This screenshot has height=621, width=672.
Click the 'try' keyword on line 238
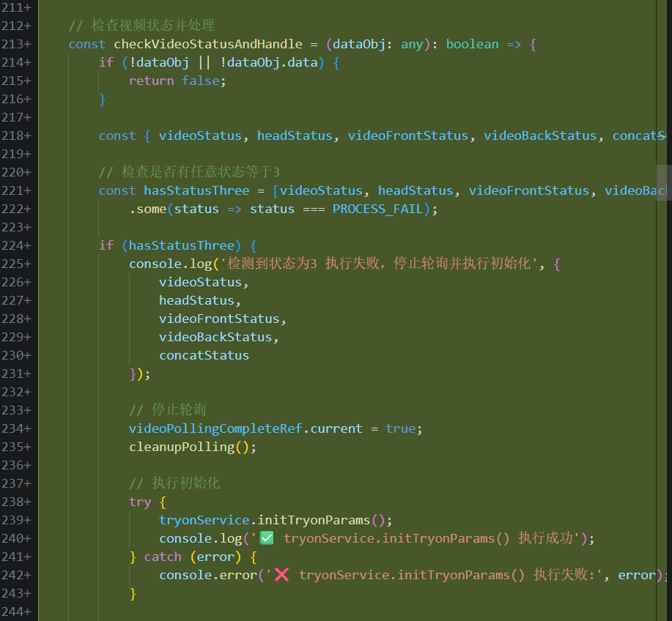pyautogui.click(x=140, y=502)
